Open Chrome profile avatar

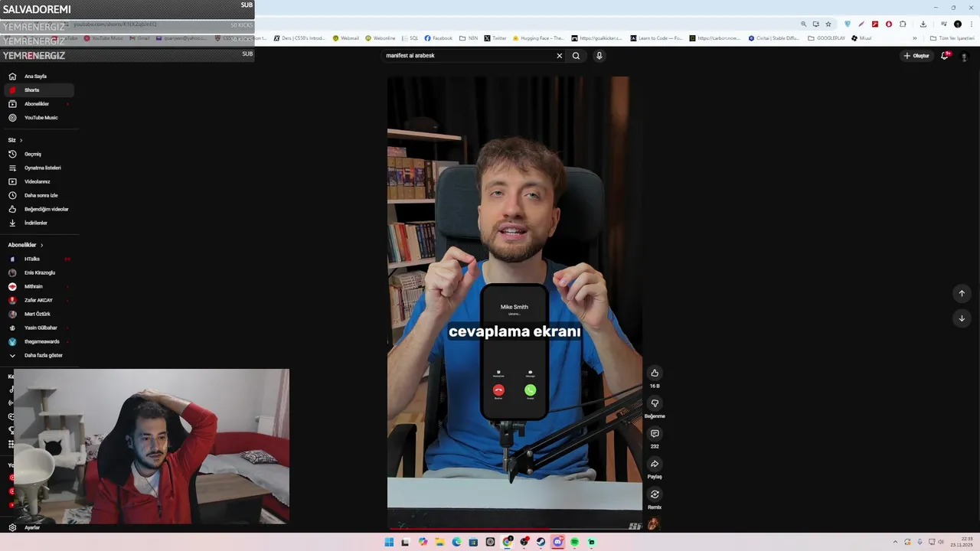click(958, 24)
